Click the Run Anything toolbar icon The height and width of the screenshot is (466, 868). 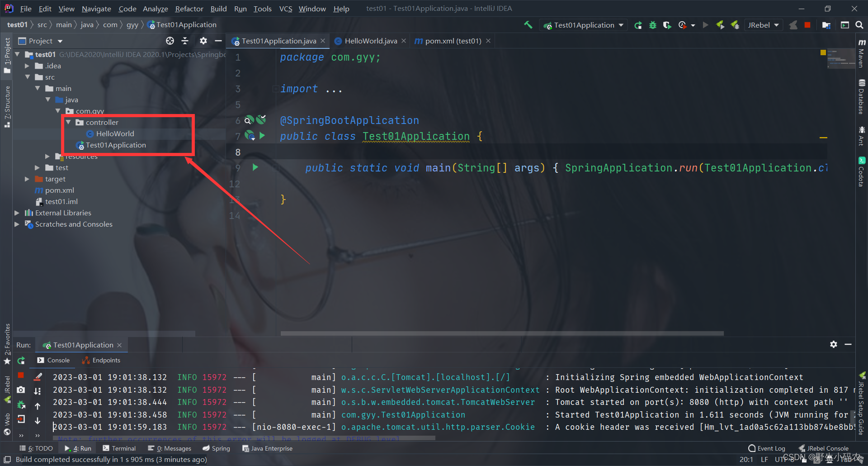(x=844, y=25)
